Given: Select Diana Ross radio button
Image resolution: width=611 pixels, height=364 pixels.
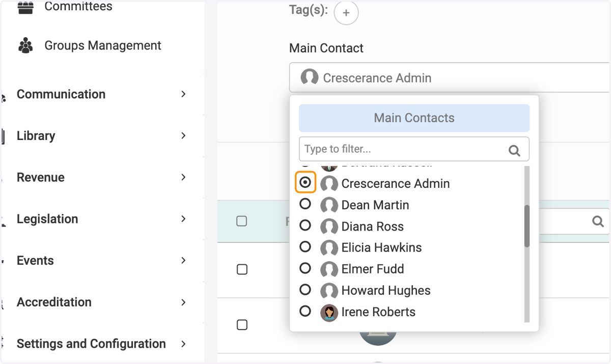Looking at the screenshot, I should [x=305, y=225].
